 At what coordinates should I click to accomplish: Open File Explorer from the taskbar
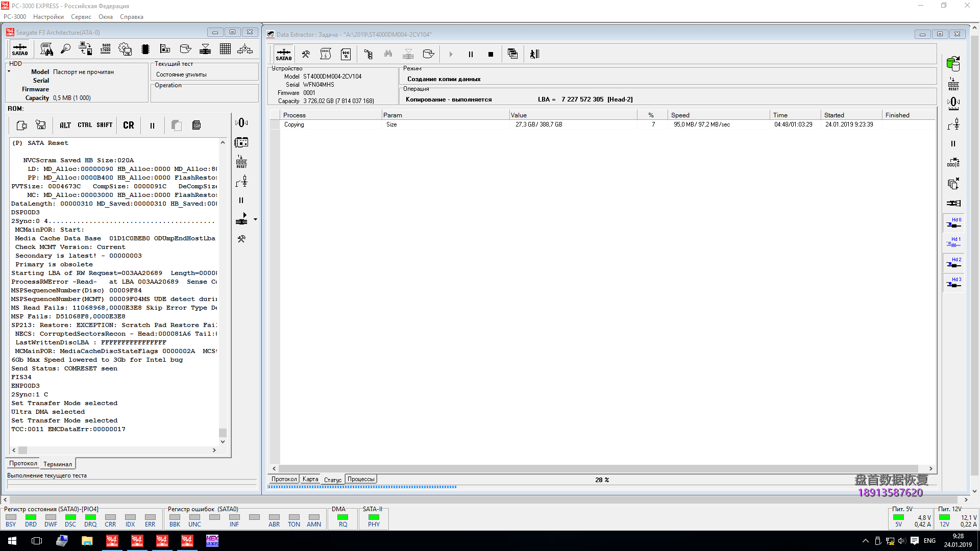(x=87, y=541)
